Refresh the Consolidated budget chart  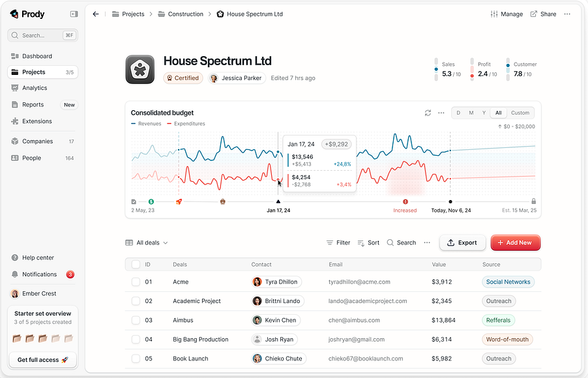point(428,113)
